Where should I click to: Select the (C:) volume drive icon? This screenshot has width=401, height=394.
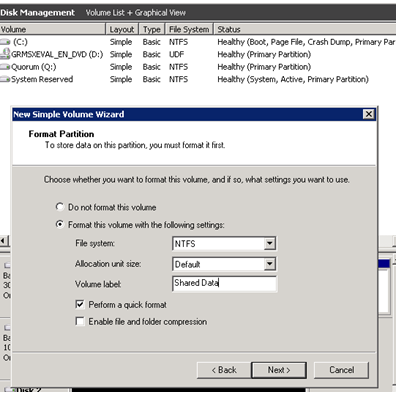[5, 42]
